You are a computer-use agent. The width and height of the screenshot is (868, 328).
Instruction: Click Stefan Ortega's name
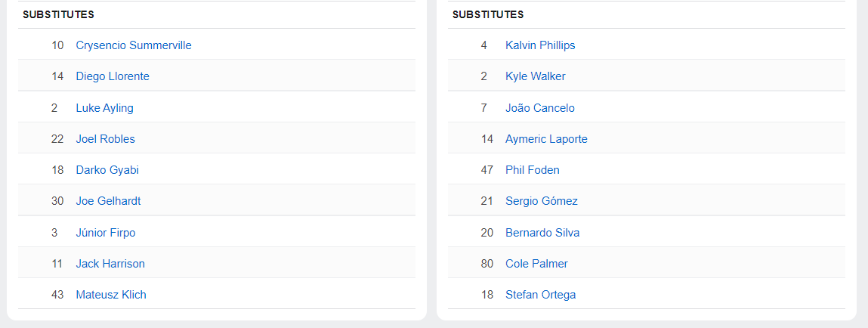click(540, 295)
